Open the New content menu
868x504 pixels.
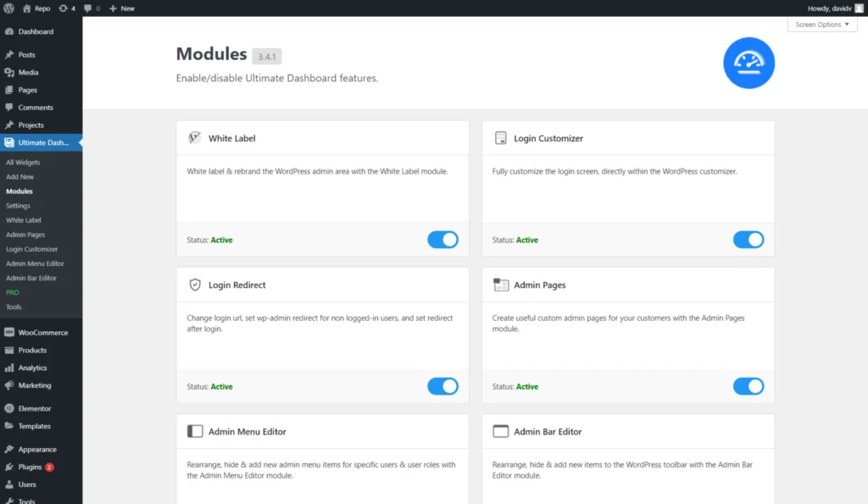pyautogui.click(x=122, y=8)
